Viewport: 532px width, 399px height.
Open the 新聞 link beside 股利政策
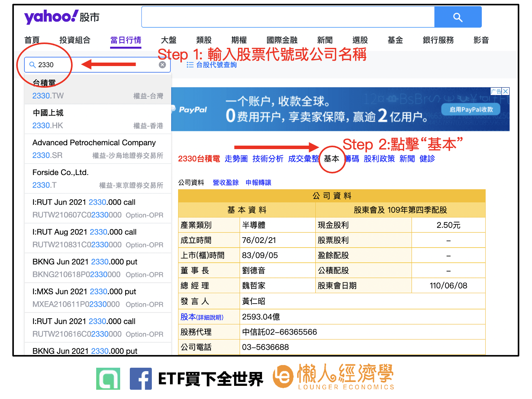407,159
